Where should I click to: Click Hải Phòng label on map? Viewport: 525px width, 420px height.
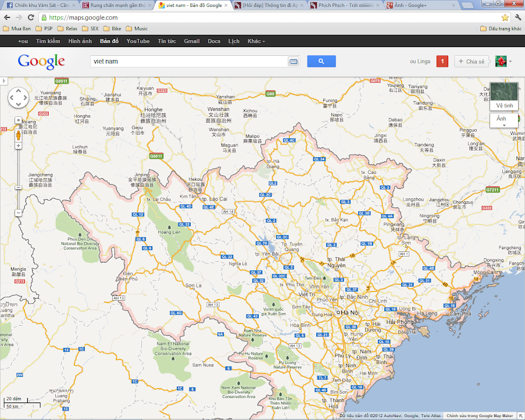click(x=400, y=322)
